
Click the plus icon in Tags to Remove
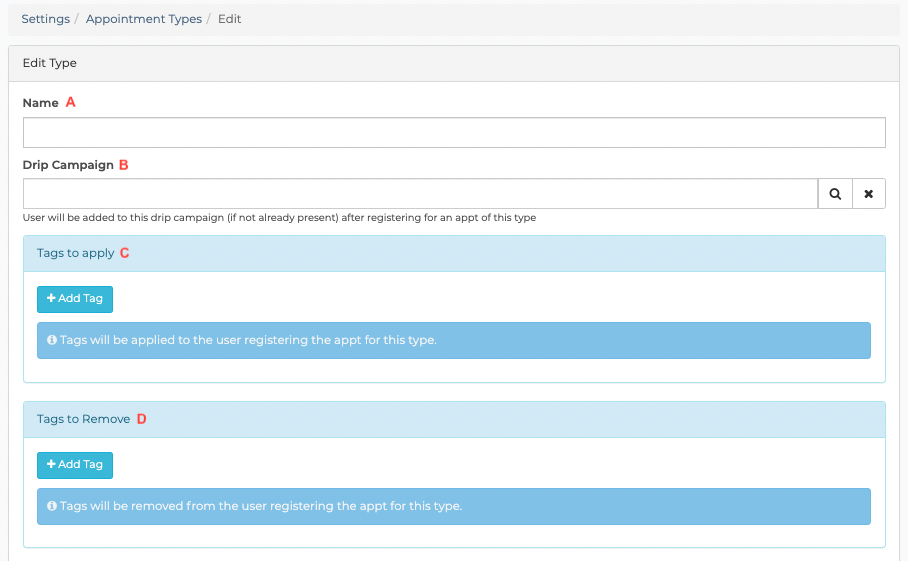click(x=51, y=464)
